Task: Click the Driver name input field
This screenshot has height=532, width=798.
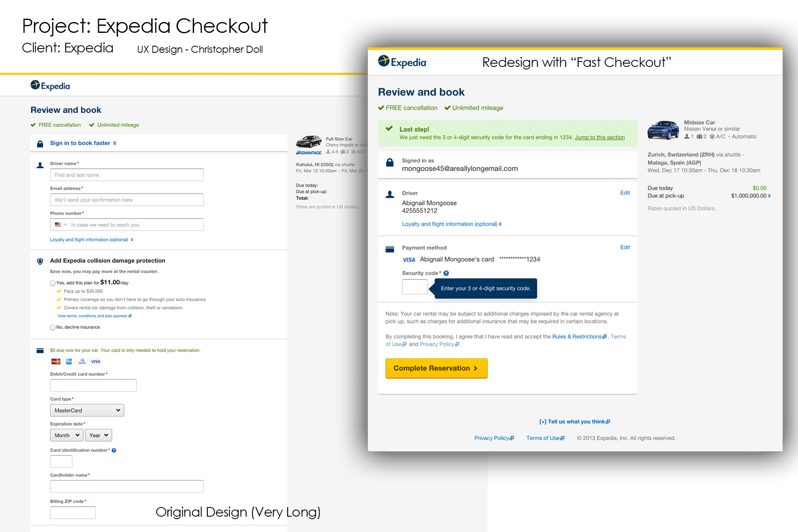Action: point(127,175)
